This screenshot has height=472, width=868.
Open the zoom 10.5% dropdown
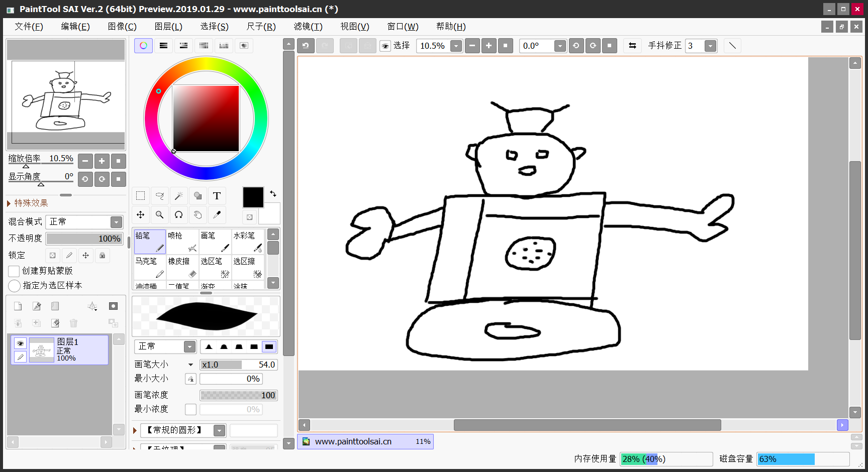pos(456,46)
